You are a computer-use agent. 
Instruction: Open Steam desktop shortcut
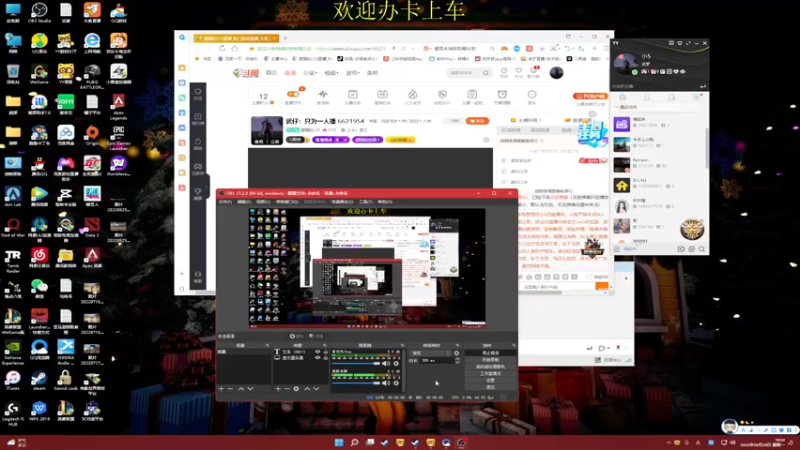coord(39,380)
